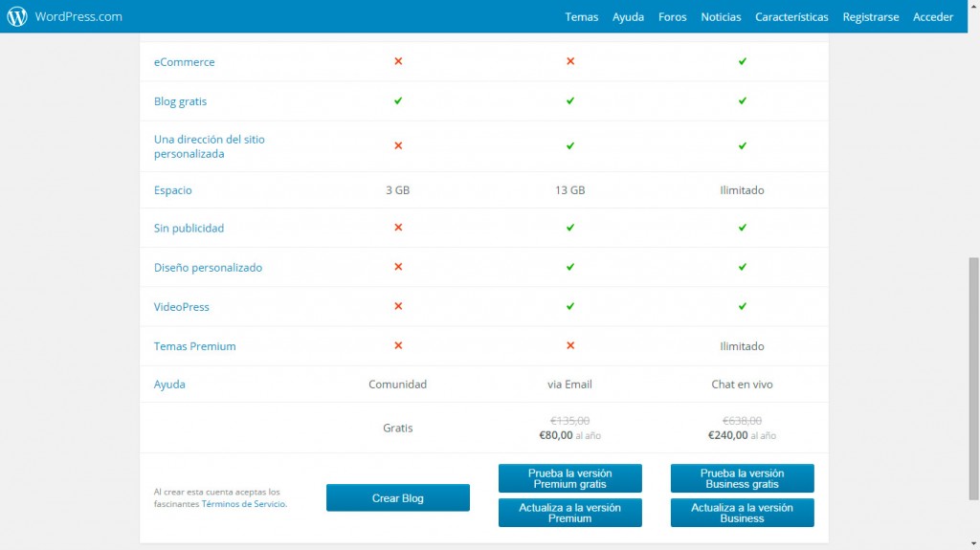Click the crossed-out €135,00 price

(x=570, y=421)
